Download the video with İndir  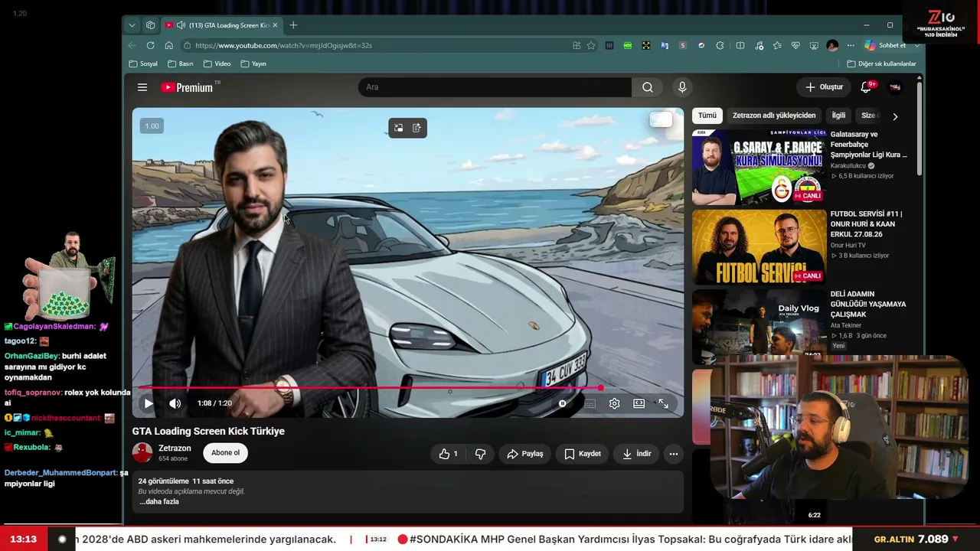[636, 454]
